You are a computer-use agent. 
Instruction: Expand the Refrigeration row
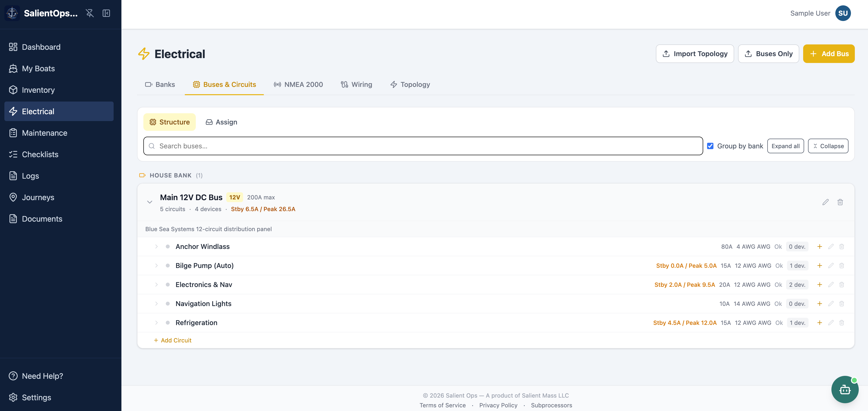click(156, 323)
